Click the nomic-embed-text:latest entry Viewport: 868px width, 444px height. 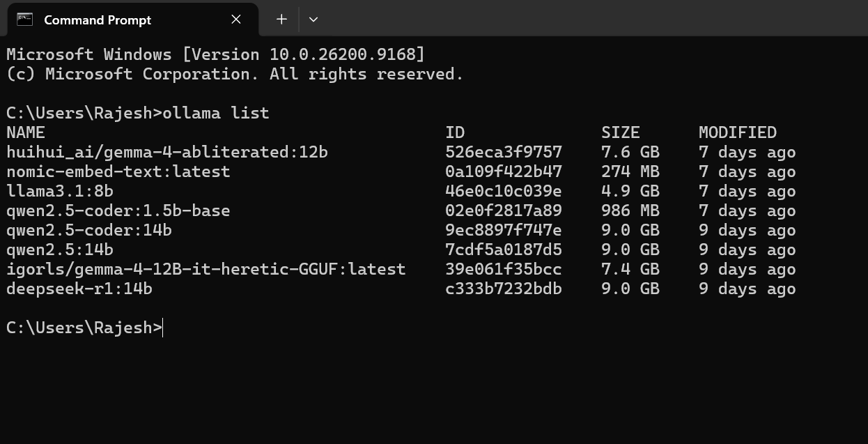pyautogui.click(x=118, y=171)
